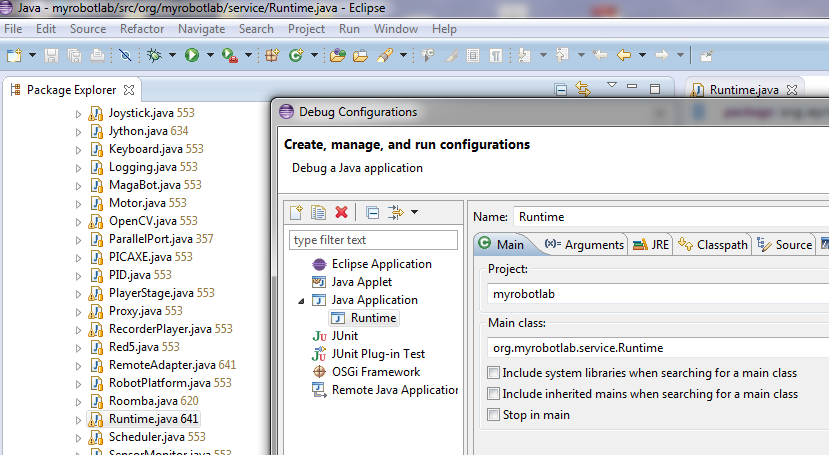The image size is (829, 455).
Task: Toggle Skip All Breakpoints toolbar icon
Action: pyautogui.click(x=125, y=55)
